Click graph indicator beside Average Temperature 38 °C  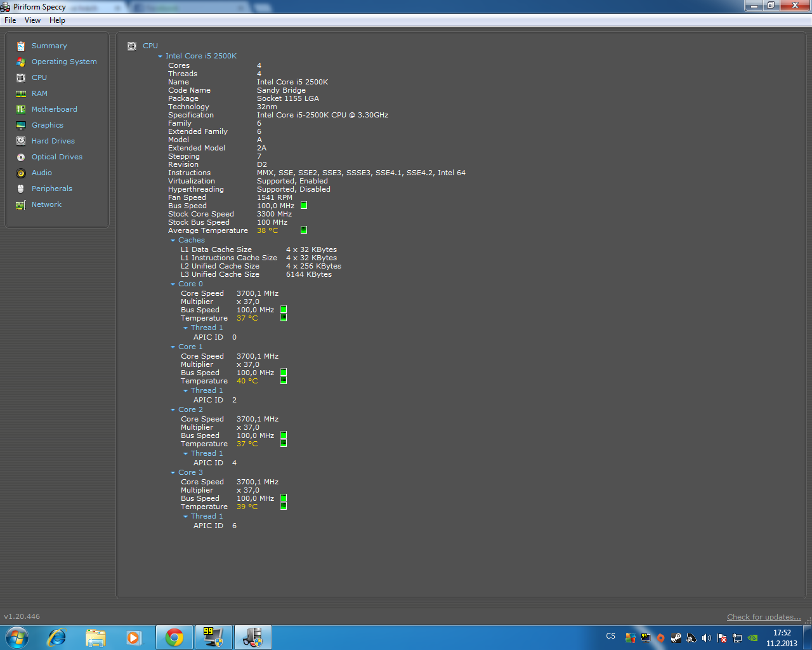pos(304,230)
